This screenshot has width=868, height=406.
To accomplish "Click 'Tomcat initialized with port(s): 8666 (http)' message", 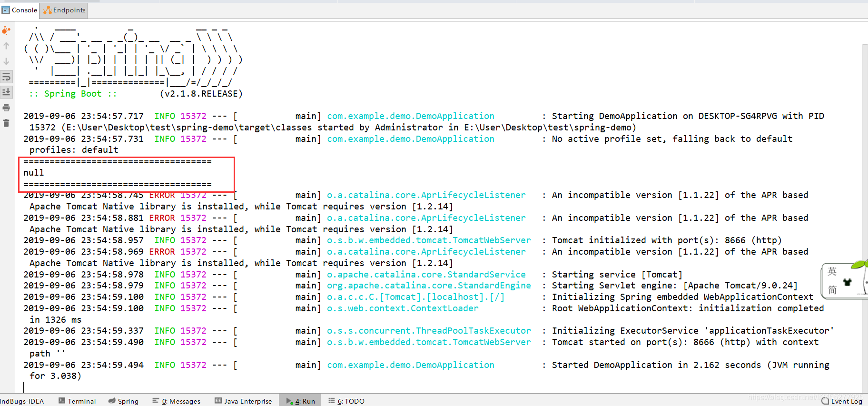I will click(x=667, y=240).
